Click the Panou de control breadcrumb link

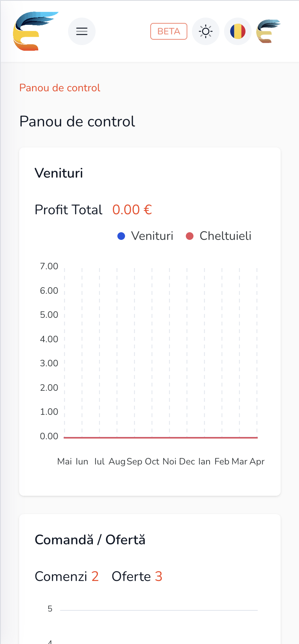click(x=60, y=88)
